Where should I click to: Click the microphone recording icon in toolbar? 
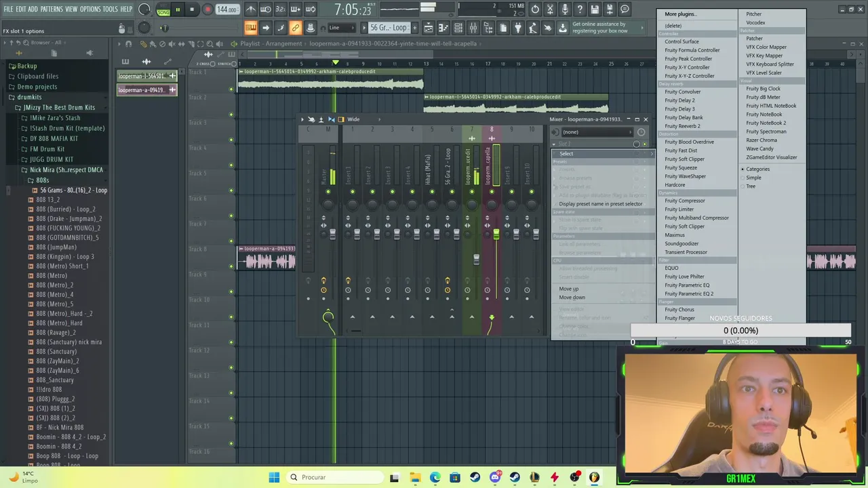565,9
